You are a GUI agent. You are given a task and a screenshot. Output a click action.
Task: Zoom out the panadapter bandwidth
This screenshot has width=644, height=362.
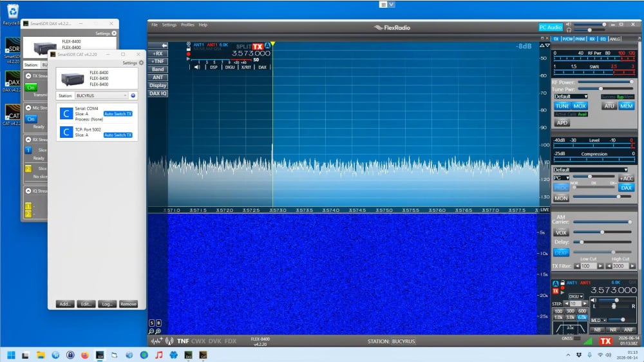(x=151, y=331)
